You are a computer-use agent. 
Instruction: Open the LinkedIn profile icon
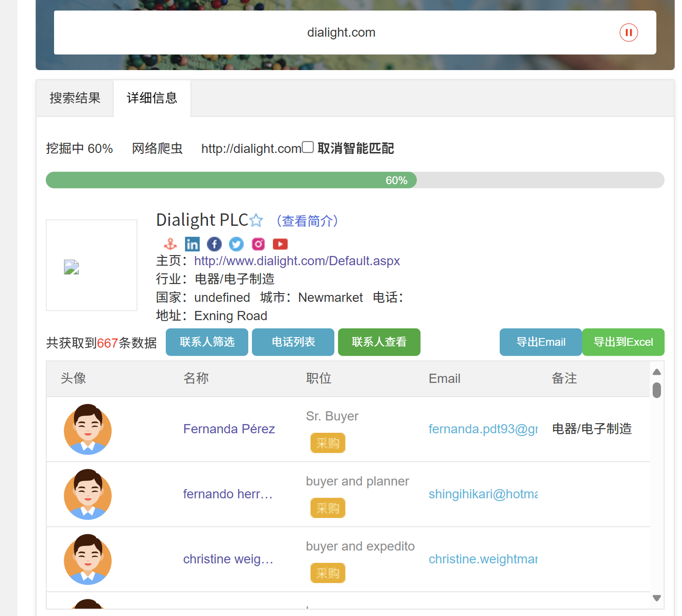pos(192,244)
